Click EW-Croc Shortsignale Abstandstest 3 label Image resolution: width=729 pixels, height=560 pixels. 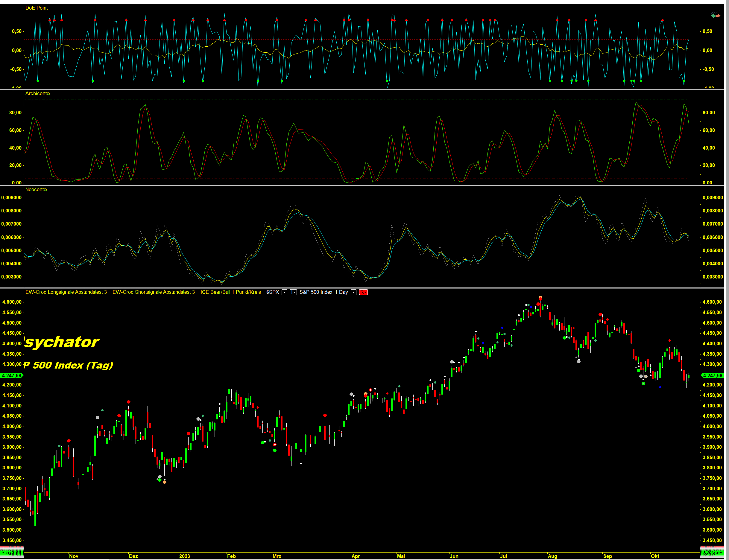point(154,292)
